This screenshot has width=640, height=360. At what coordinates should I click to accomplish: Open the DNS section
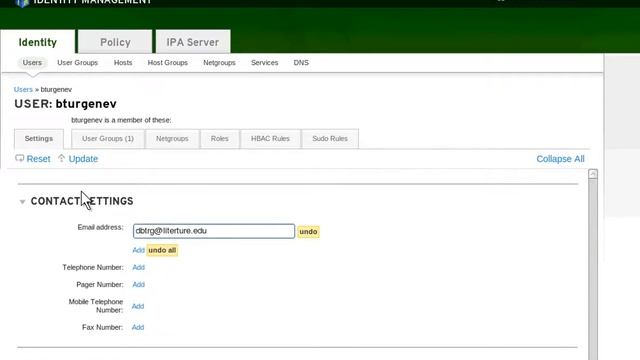301,62
